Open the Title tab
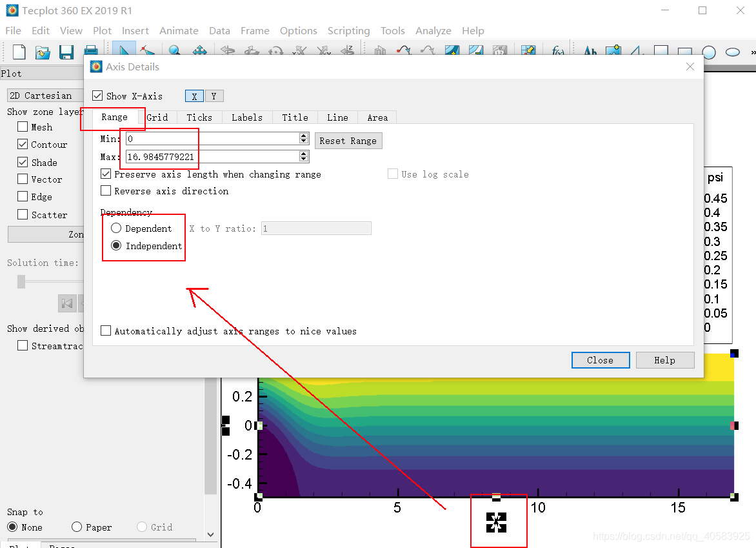Screen dimensions: 756x548 (x=295, y=117)
